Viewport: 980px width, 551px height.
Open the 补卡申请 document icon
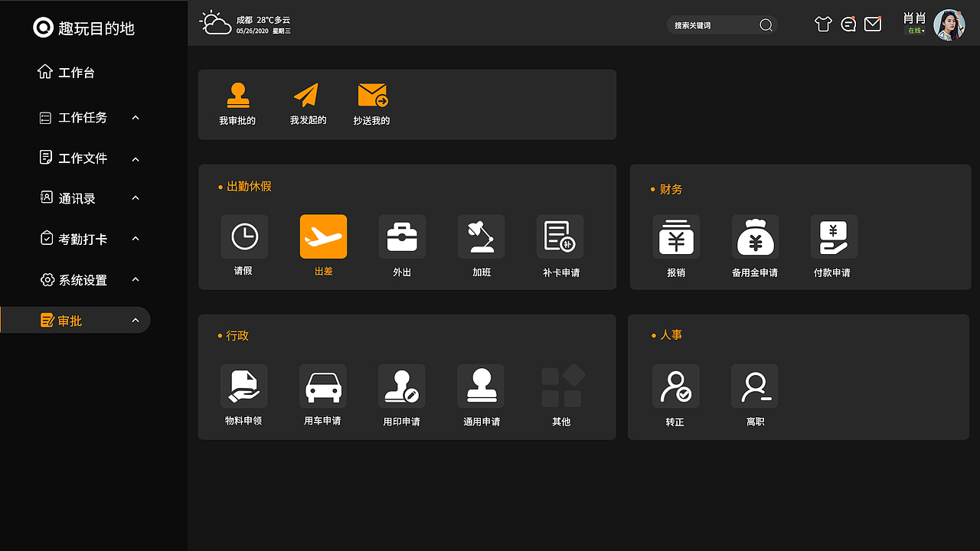(x=560, y=236)
